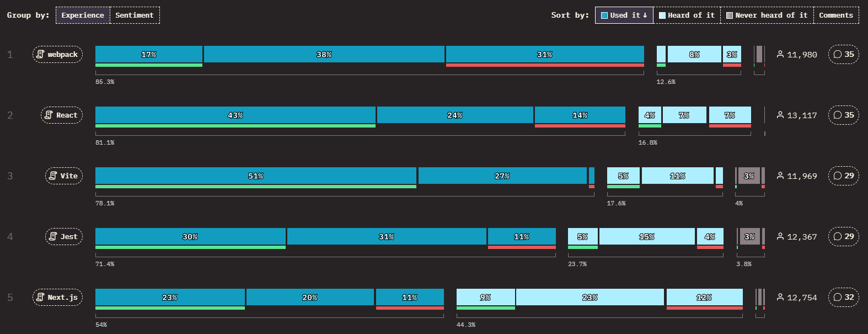Click React's 81.1% usage total

coord(105,142)
